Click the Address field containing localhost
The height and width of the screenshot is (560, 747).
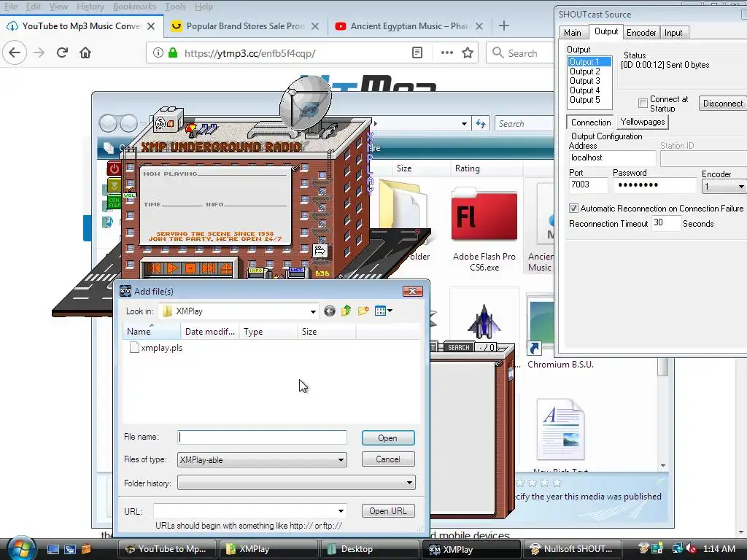tap(612, 157)
